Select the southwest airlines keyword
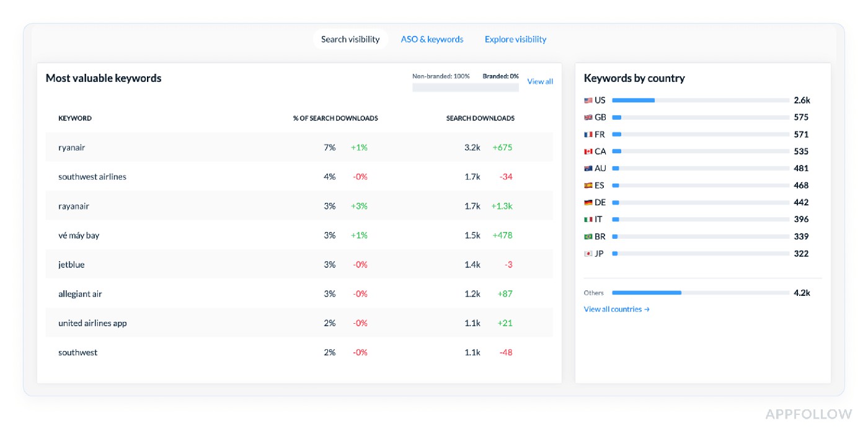The width and height of the screenshot is (868, 436). (92, 177)
